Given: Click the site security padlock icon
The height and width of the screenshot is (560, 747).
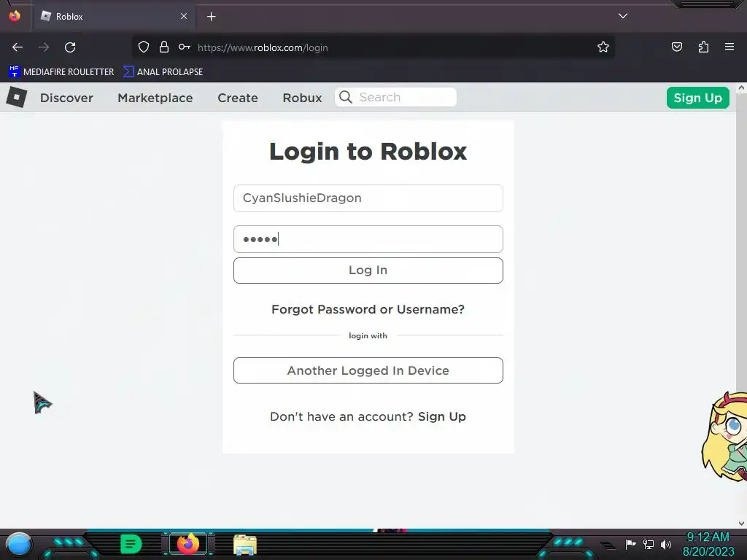Looking at the screenshot, I should click(x=164, y=47).
